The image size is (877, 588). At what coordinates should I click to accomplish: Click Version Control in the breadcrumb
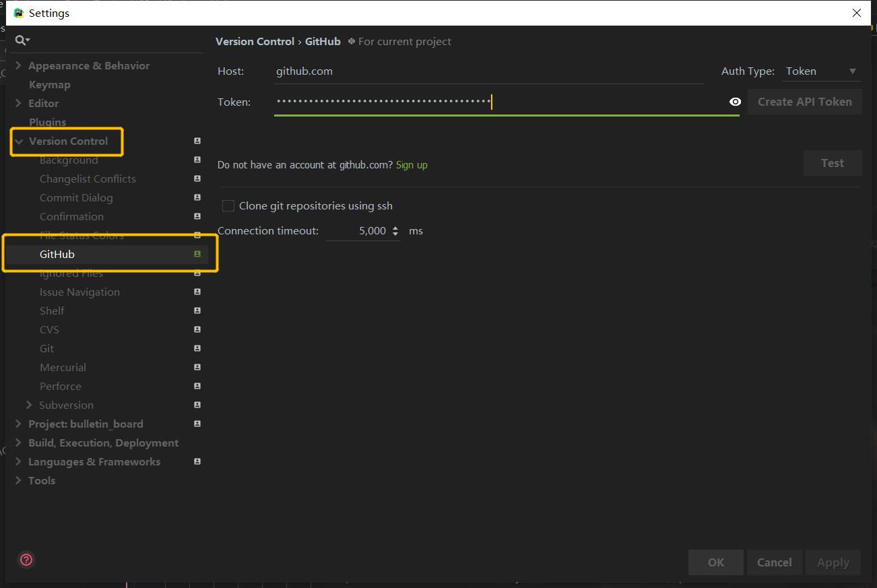(x=255, y=41)
